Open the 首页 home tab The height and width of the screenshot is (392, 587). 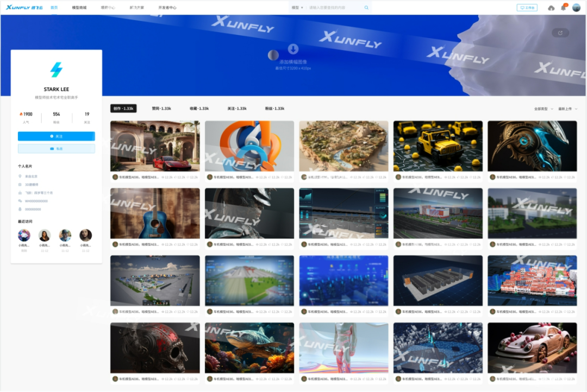[x=54, y=8]
